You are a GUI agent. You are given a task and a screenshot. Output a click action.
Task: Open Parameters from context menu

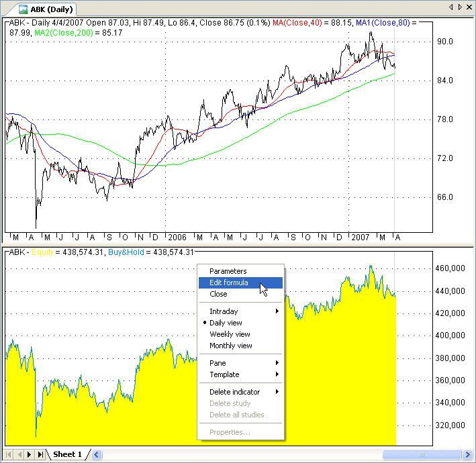[228, 271]
